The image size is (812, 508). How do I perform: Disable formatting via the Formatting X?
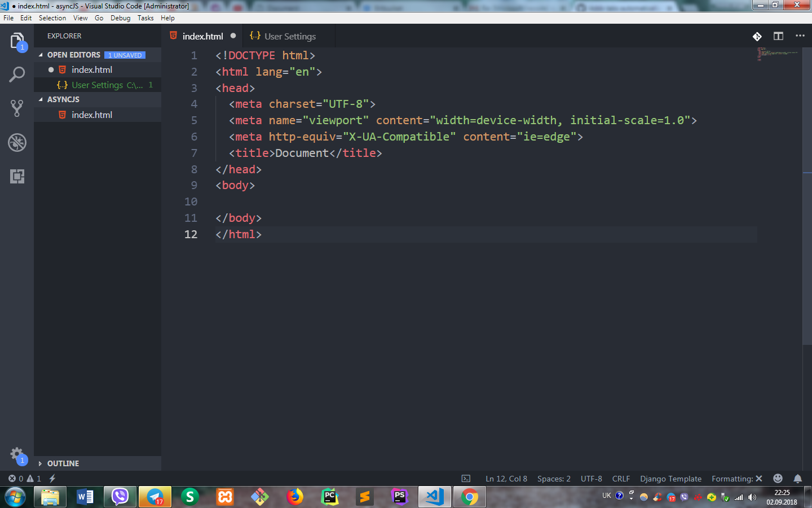point(736,478)
